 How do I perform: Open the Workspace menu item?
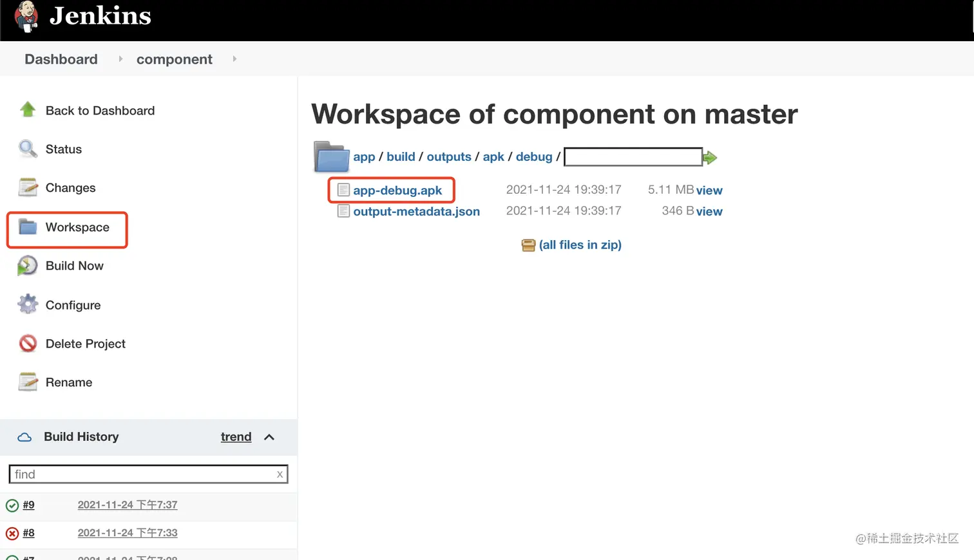[77, 227]
